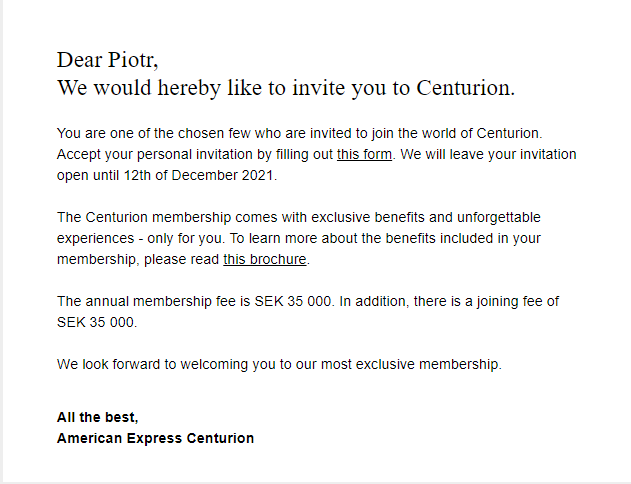The width and height of the screenshot is (631, 484).
Task: Click the "All the best," closing line
Action: click(98, 418)
